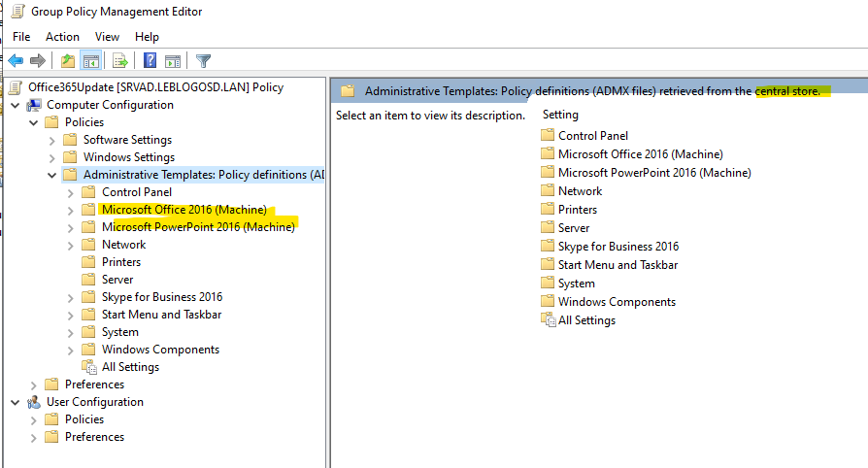
Task: Select Microsoft Office 2016 (Machine) in tree
Action: (184, 210)
